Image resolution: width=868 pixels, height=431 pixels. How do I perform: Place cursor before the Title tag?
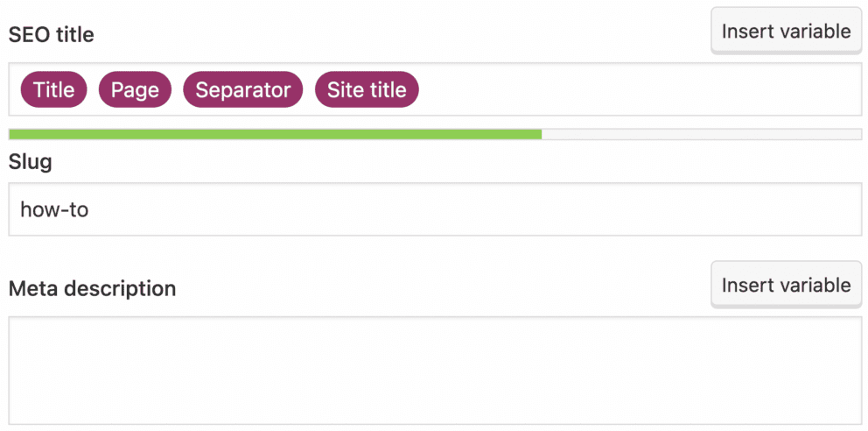click(x=16, y=89)
